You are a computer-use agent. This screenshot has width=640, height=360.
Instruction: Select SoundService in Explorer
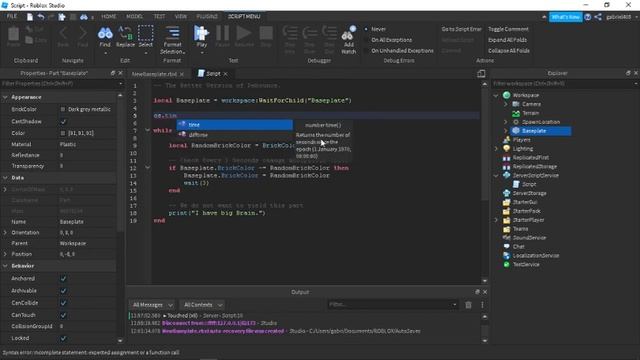point(529,238)
